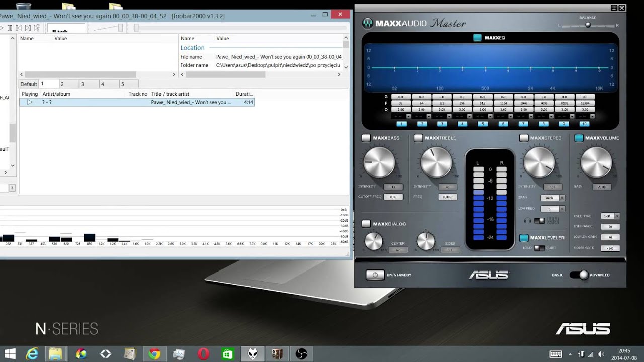Click the speakers icon in MaxxStereo

coord(553,220)
